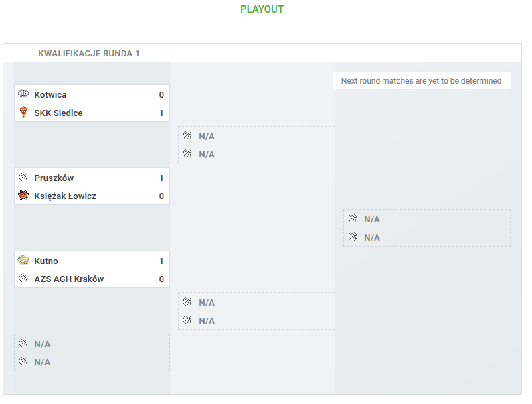Click the first-round empty match top logo
532x404 pixels.
[x=23, y=343]
